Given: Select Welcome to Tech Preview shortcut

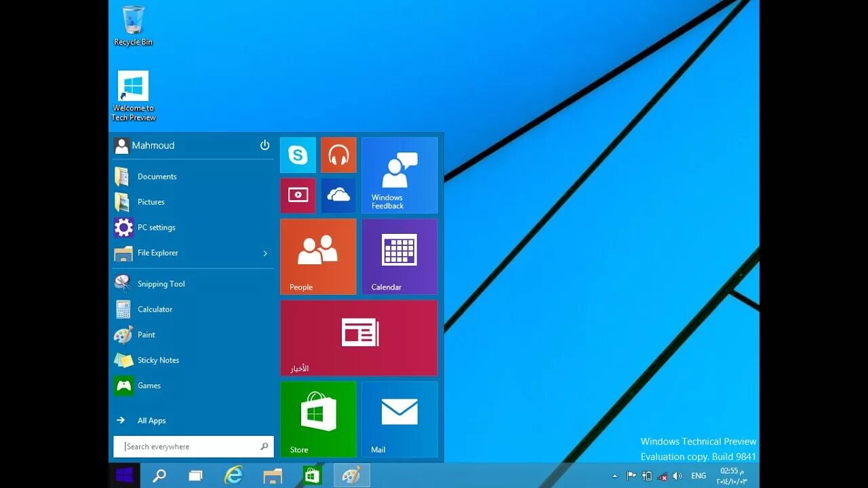Looking at the screenshot, I should coord(133,96).
